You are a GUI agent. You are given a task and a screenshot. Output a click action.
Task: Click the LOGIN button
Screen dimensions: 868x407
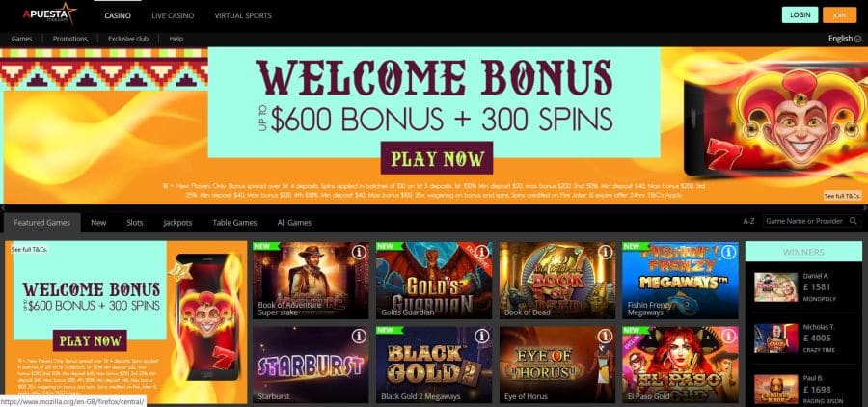[x=800, y=15]
